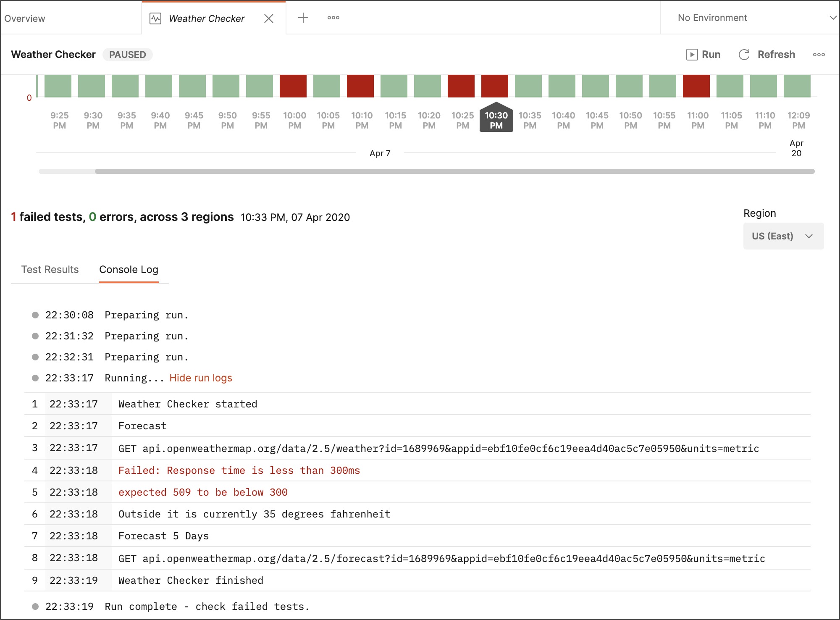Open the monitor options ellipsis menu
840x620 pixels.
[x=819, y=54]
